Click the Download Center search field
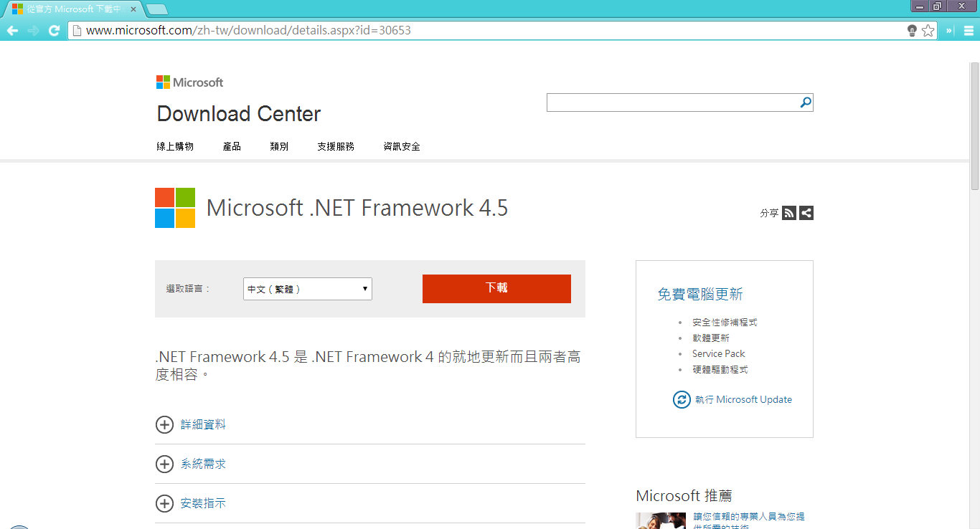The height and width of the screenshot is (529, 980). (672, 103)
